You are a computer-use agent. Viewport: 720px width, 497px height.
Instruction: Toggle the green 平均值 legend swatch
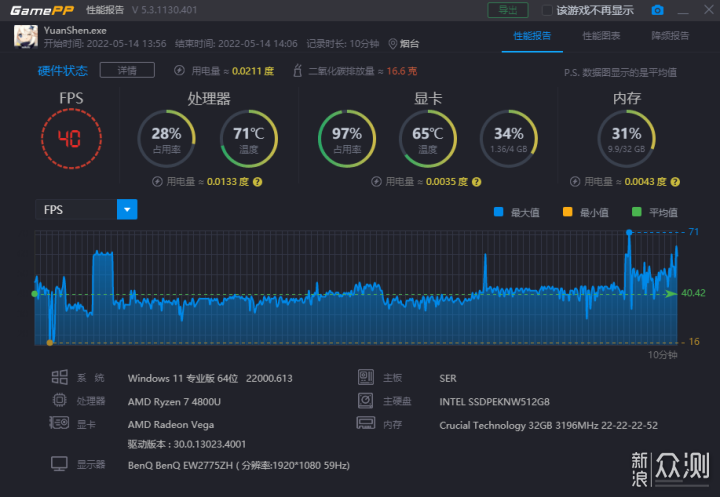[x=636, y=212]
